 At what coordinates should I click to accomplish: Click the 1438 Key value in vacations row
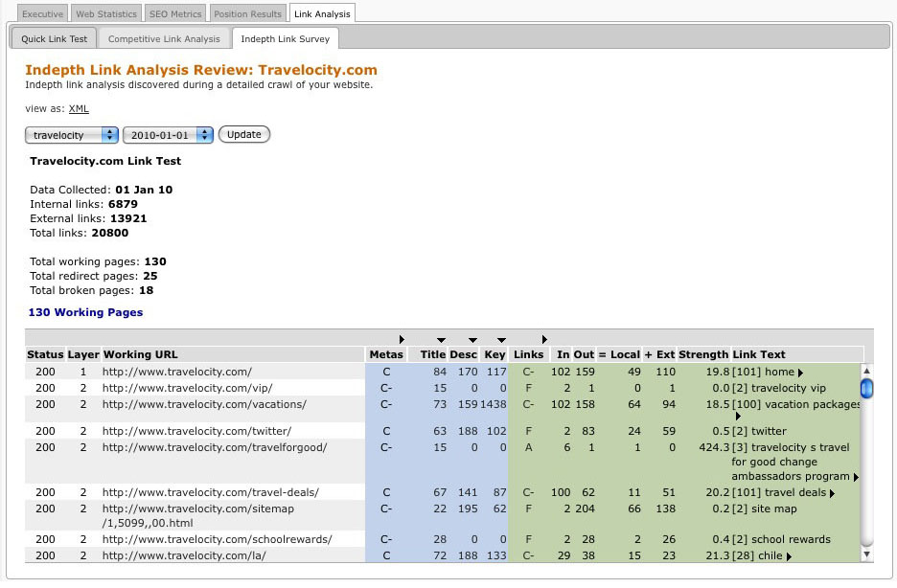coord(494,404)
